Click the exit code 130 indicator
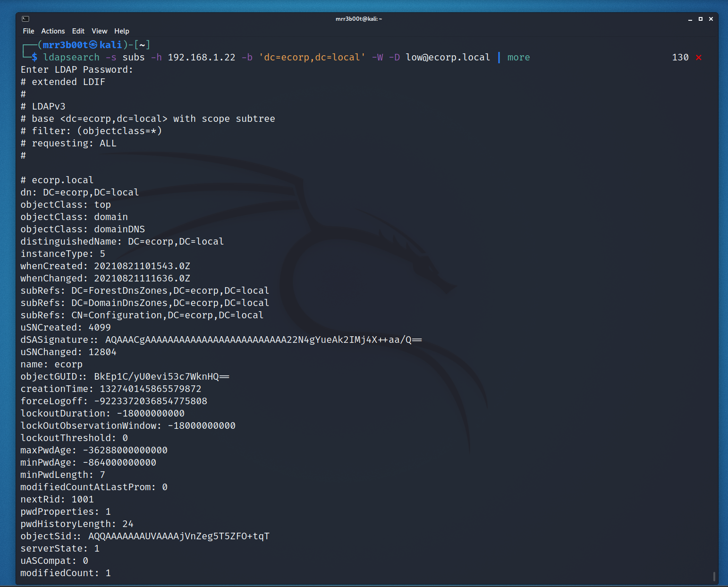Image resolution: width=728 pixels, height=587 pixels. point(680,57)
